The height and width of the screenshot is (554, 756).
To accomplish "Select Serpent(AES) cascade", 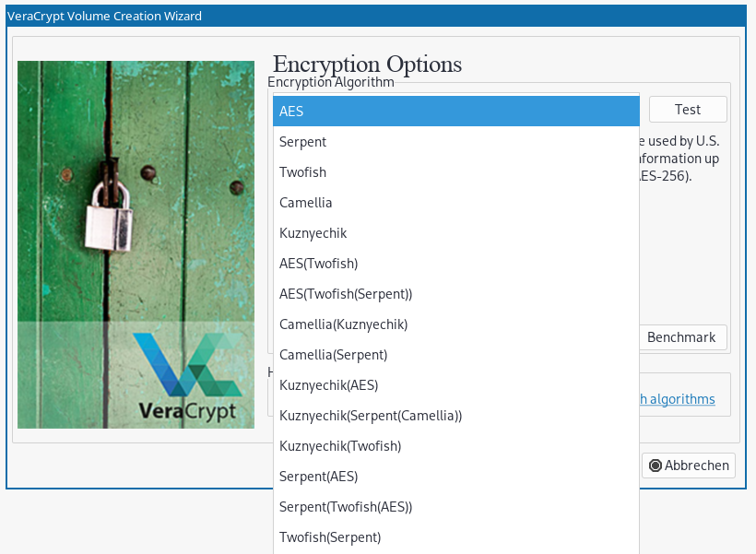I will pyautogui.click(x=456, y=476).
